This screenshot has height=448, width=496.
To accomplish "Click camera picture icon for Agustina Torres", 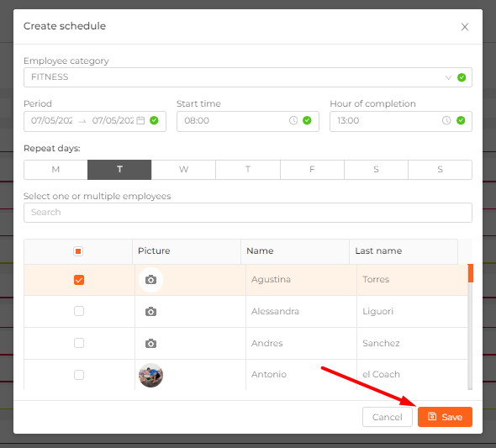I will click(150, 280).
